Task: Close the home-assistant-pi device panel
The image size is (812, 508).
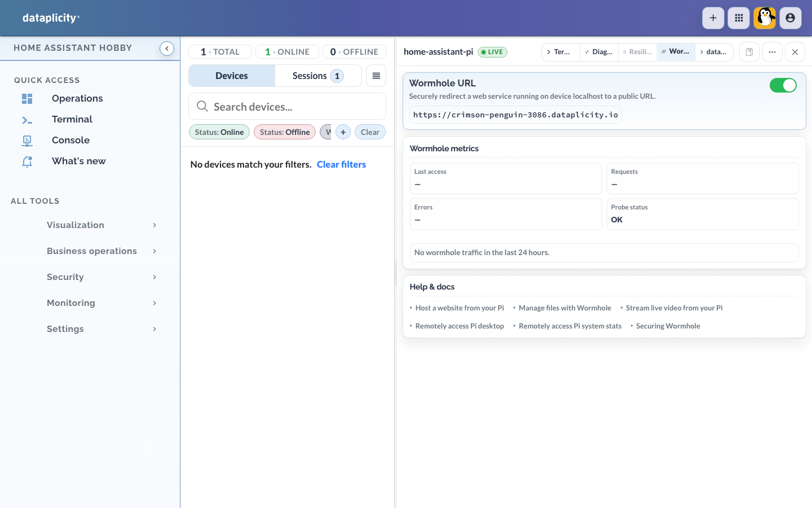Action: tap(795, 52)
